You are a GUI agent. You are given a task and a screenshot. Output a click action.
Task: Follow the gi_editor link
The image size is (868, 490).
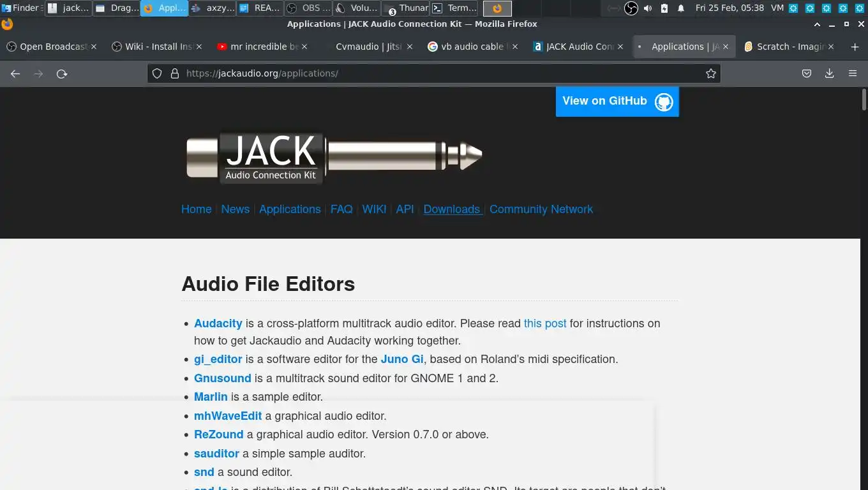[x=218, y=359]
